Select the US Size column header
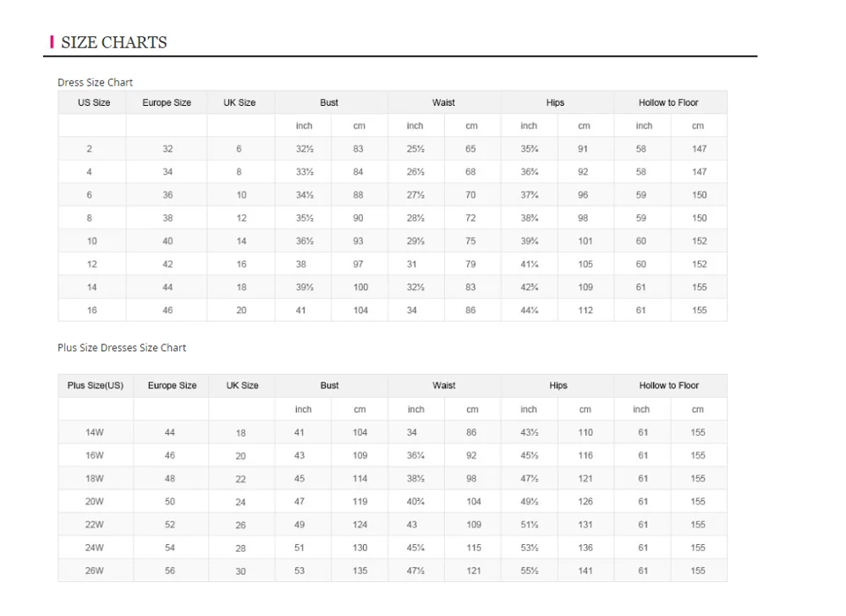Image resolution: width=846 pixels, height=616 pixels. coord(94,102)
